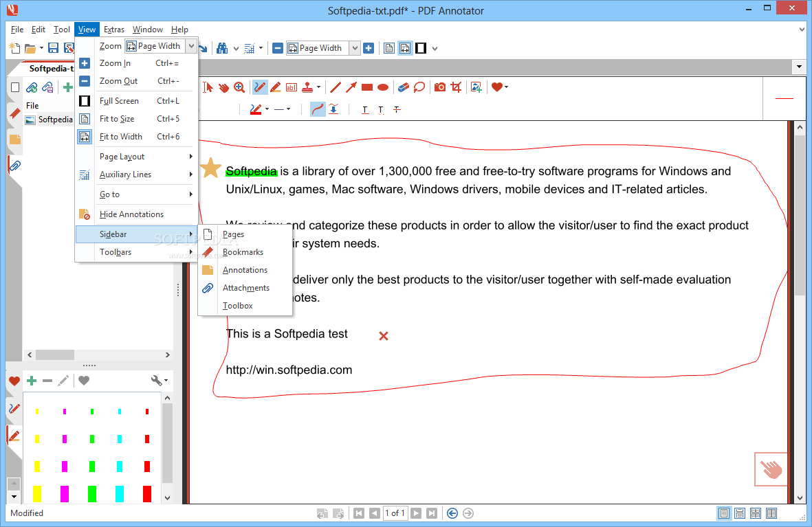
Task: Select the Marker highlighter tool
Action: click(276, 87)
